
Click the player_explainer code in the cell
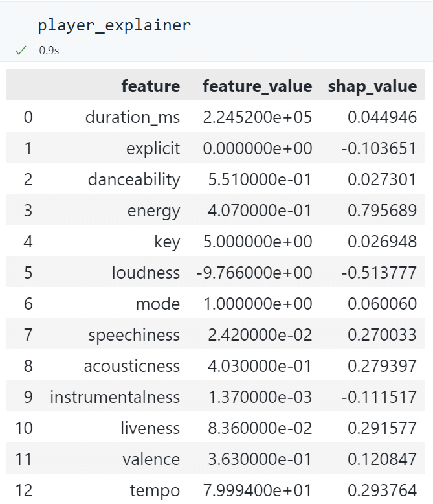(114, 25)
